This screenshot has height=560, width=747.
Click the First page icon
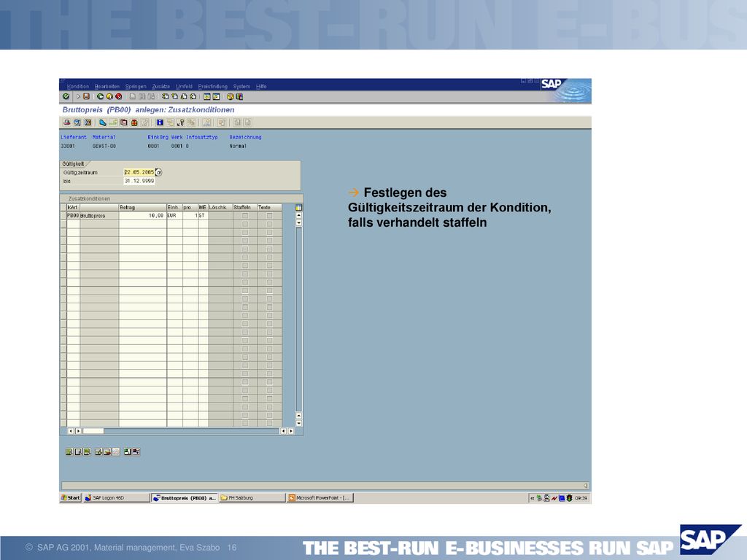point(165,97)
